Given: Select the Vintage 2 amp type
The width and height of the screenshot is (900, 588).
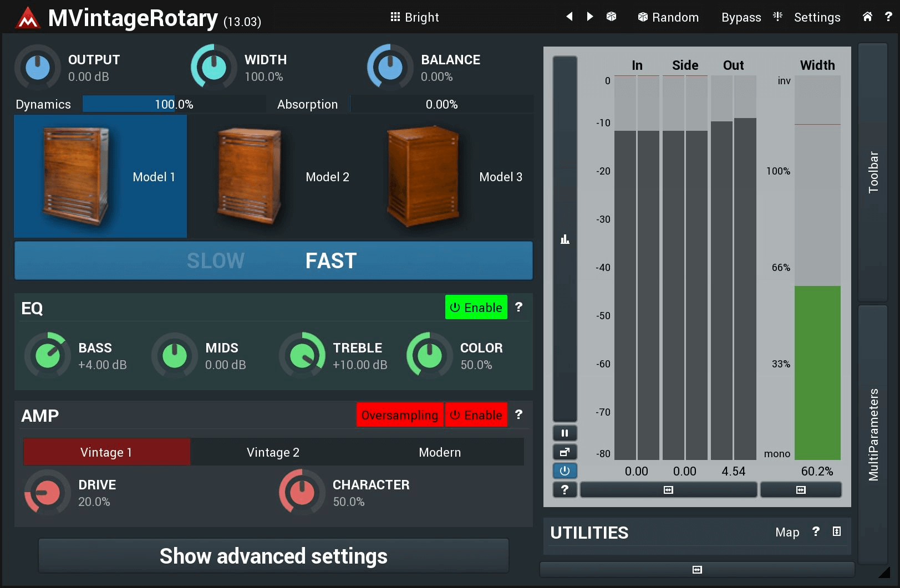Looking at the screenshot, I should (x=273, y=452).
